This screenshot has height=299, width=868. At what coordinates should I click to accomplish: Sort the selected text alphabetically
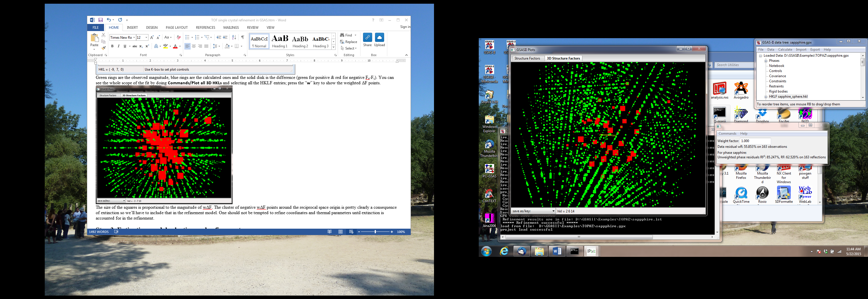[x=234, y=37]
